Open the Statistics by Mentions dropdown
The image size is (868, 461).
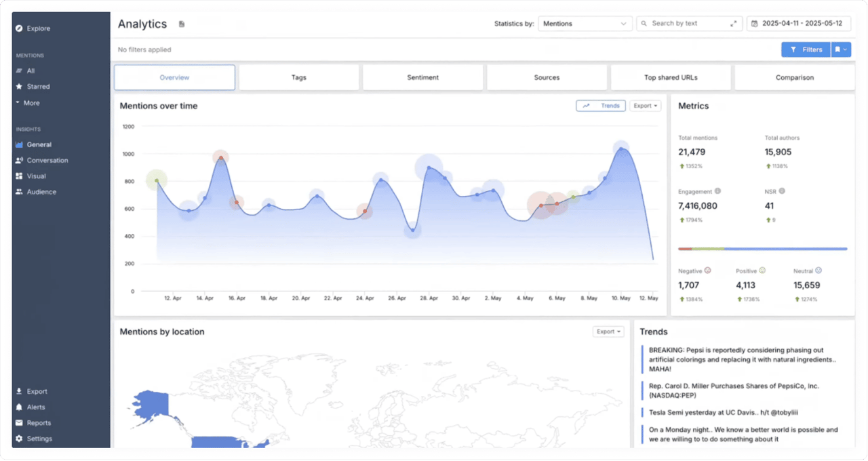coord(585,24)
